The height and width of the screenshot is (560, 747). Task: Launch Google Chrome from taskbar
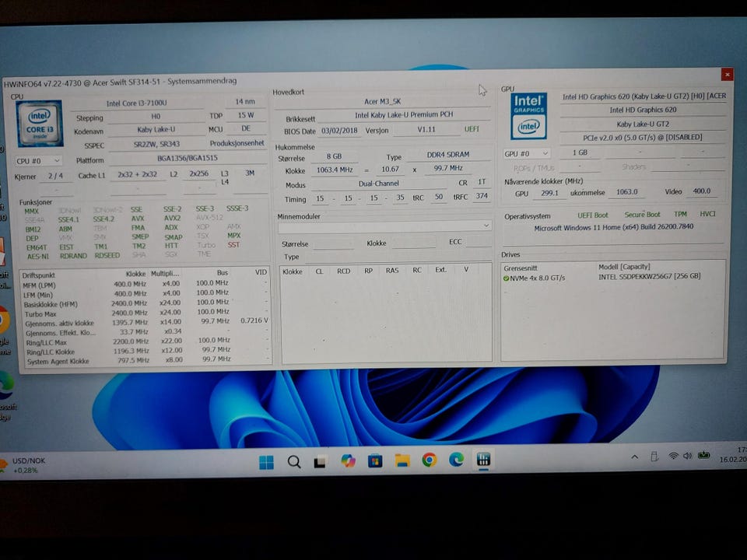(430, 460)
